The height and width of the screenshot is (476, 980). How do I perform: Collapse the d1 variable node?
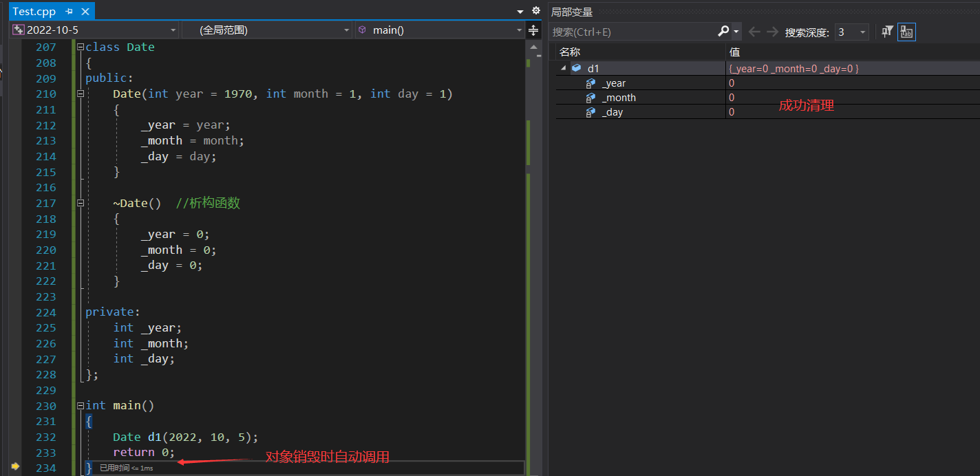click(564, 68)
